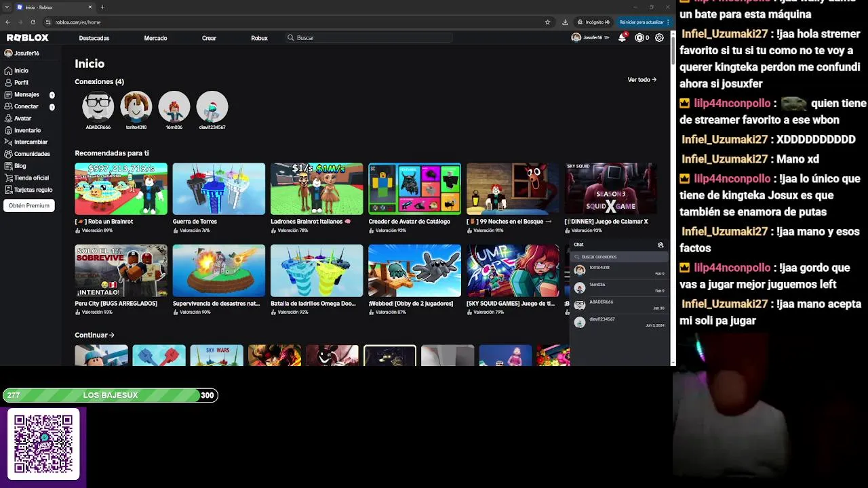Open a new browser tab
Viewport: 868px width, 488px height.
pos(102,7)
